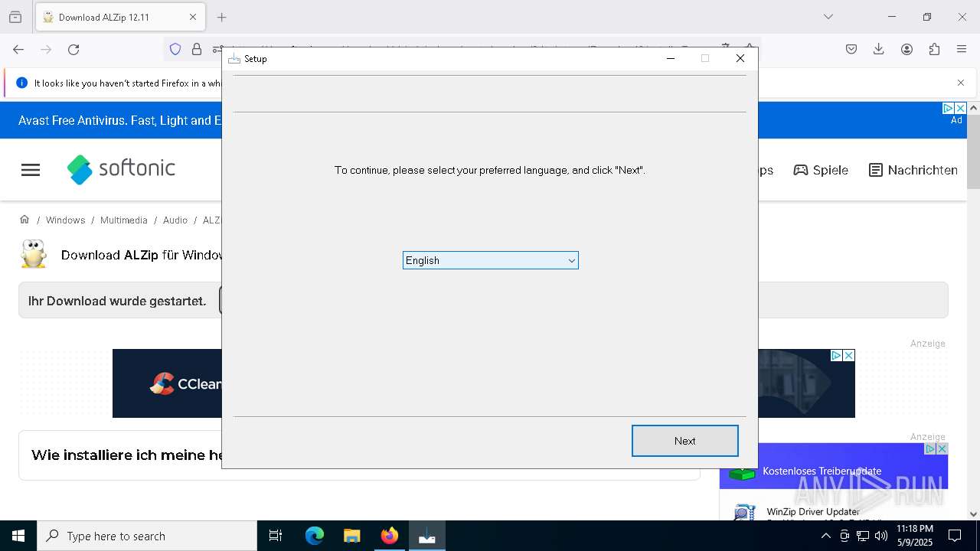The width and height of the screenshot is (980, 551).
Task: Minimize the Setup dialog
Action: (x=671, y=58)
